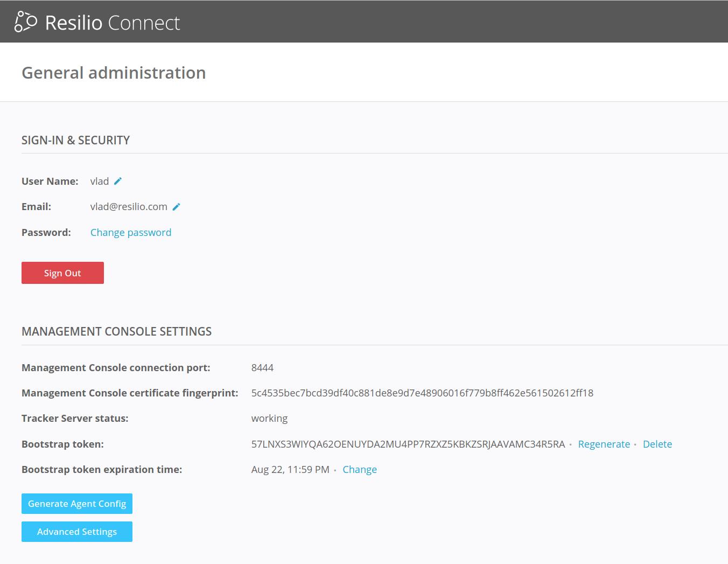Click the 'Resilio Connect' header title

coord(113,23)
